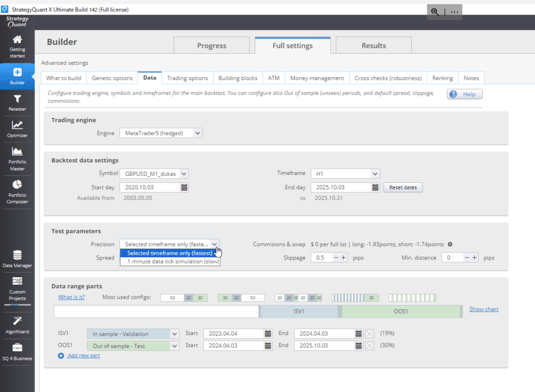Open calendar for the OOS1 End date
Screen dimensions: 535x392
[359, 346]
